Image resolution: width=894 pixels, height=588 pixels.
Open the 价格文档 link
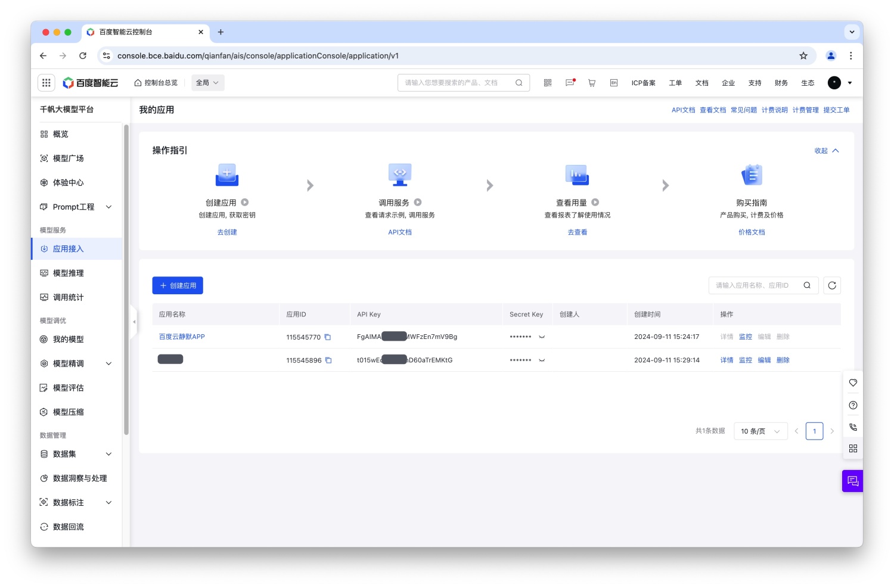(x=752, y=232)
